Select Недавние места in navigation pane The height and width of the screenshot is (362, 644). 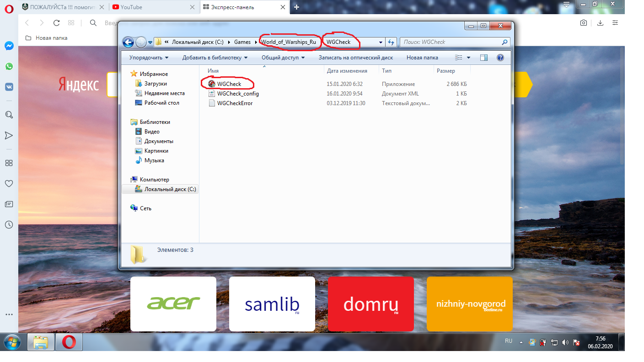point(164,93)
